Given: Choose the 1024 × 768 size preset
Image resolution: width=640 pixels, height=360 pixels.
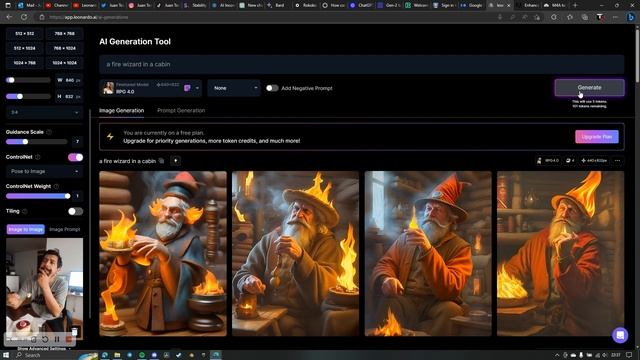Looking at the screenshot, I should (x=24, y=63).
